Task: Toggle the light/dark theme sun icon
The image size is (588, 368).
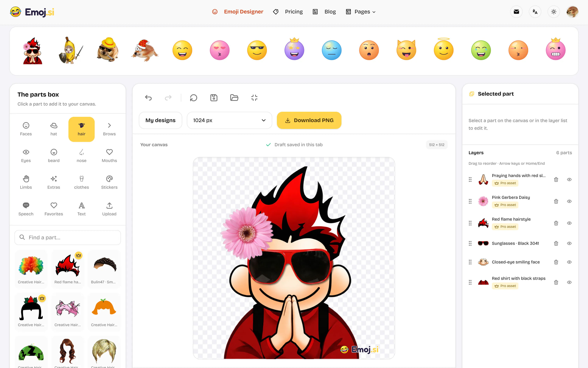Action: coord(554,12)
